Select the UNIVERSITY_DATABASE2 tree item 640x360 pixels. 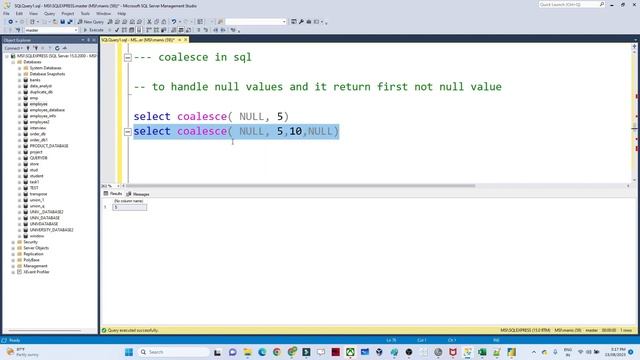[51, 230]
